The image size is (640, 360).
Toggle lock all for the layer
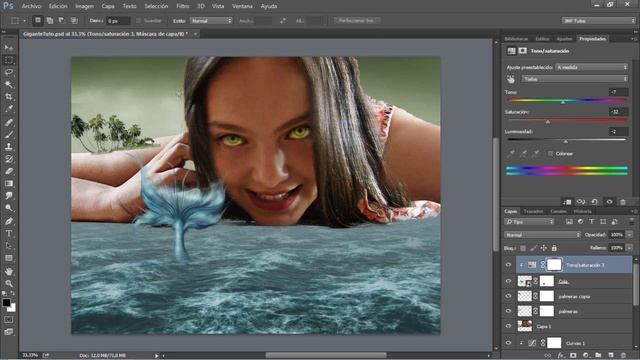tap(554, 248)
